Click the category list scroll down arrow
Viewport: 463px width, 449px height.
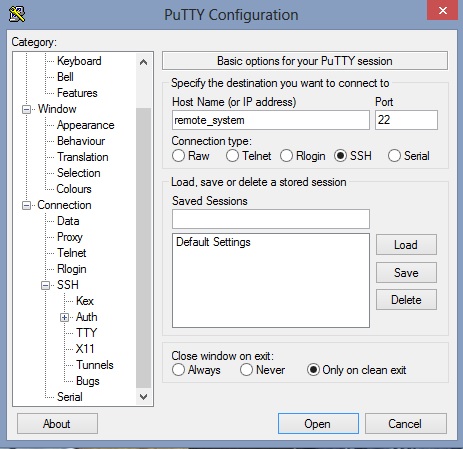(x=144, y=397)
